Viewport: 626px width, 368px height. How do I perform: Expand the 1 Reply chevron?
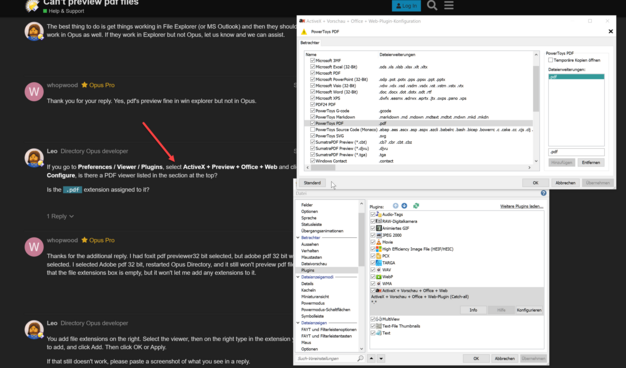tap(71, 216)
